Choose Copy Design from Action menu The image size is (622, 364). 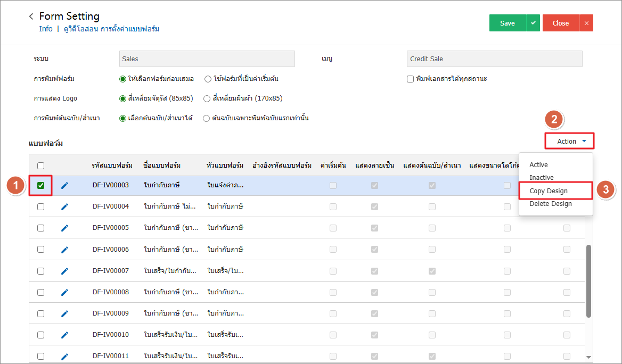tap(549, 191)
